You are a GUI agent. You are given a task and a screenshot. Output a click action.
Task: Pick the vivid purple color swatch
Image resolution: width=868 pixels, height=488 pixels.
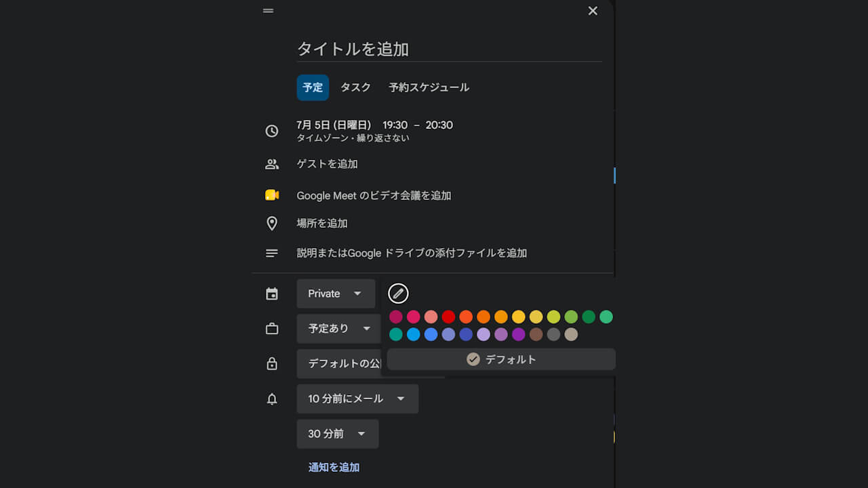(x=519, y=334)
